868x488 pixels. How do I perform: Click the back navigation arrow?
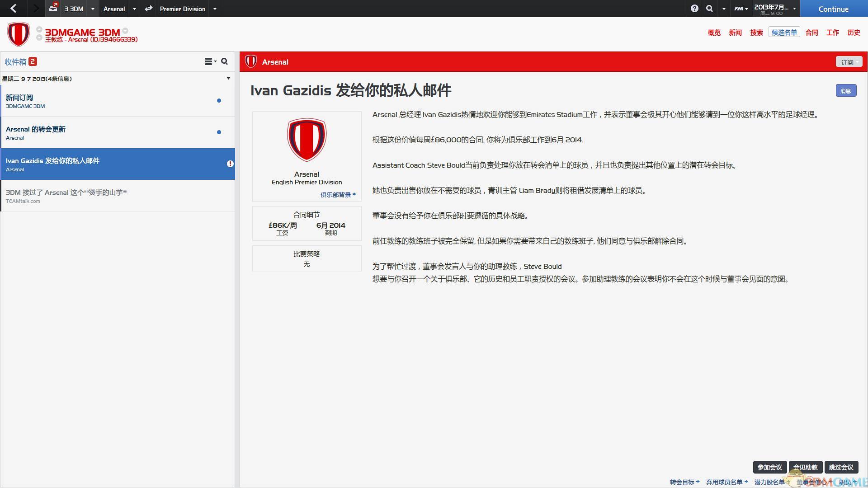point(13,9)
